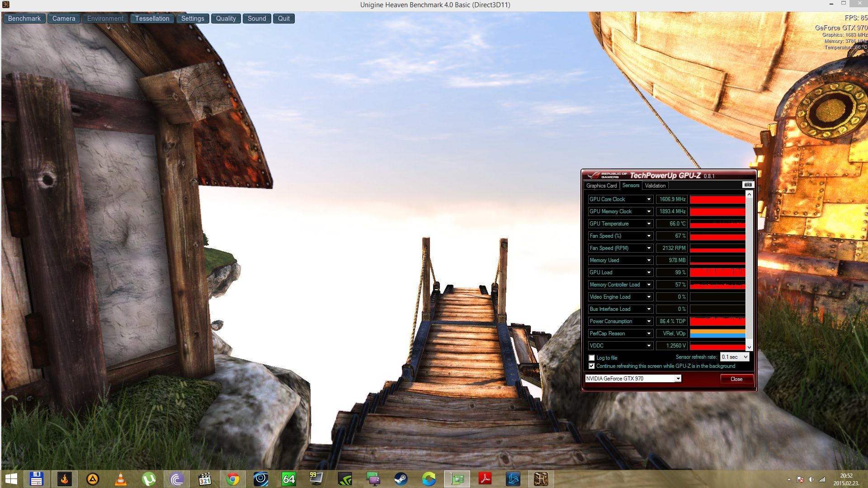Click the 86.4 % TDP value
868x488 pixels.
click(x=672, y=321)
